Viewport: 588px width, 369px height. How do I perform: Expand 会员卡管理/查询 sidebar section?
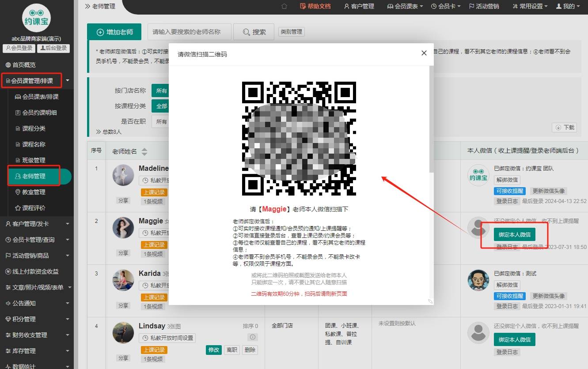(x=37, y=240)
